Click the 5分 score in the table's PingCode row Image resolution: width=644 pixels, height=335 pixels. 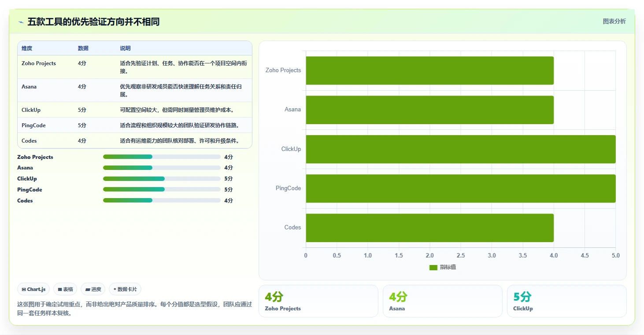[x=82, y=125]
